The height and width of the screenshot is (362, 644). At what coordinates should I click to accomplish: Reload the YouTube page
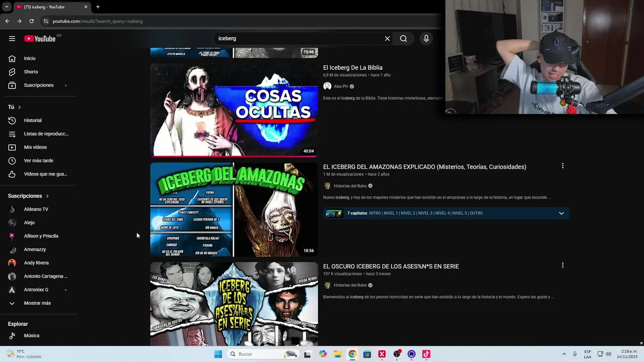coord(31,21)
